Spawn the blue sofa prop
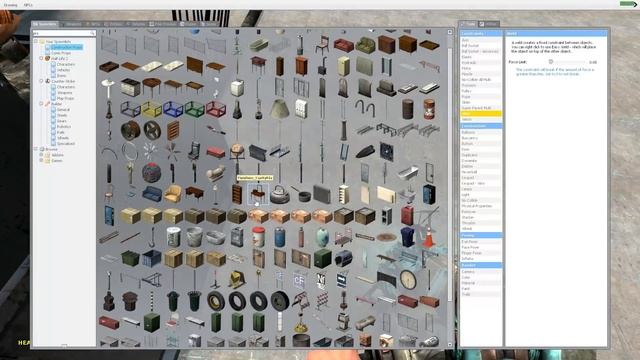Screen dimensions: 640x360 click(152, 194)
